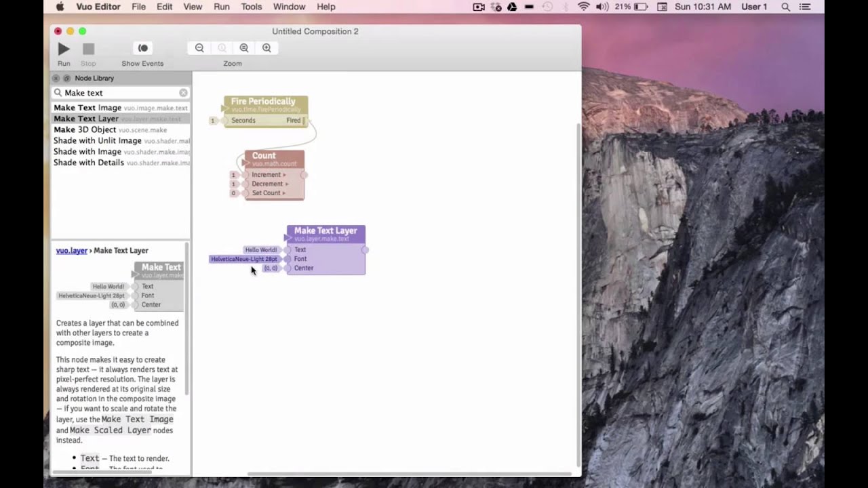Open the File menu

(138, 7)
